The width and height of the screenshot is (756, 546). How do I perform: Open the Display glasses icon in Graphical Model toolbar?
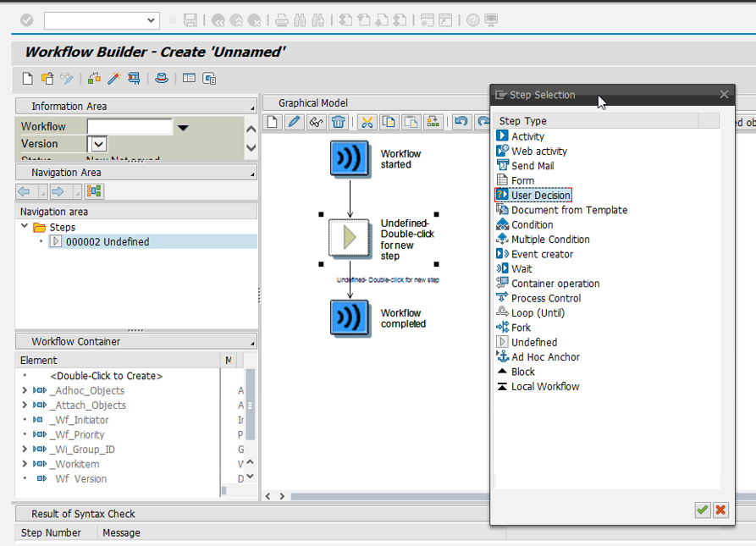[315, 122]
